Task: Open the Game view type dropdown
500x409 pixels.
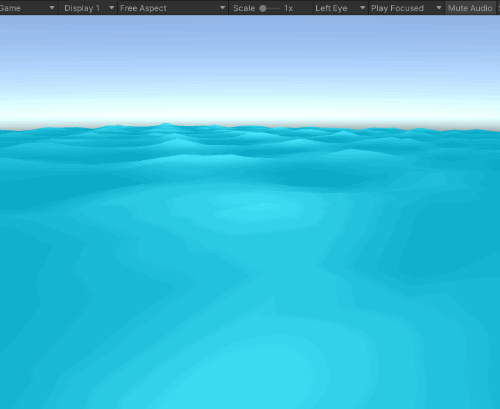Action: click(x=28, y=8)
